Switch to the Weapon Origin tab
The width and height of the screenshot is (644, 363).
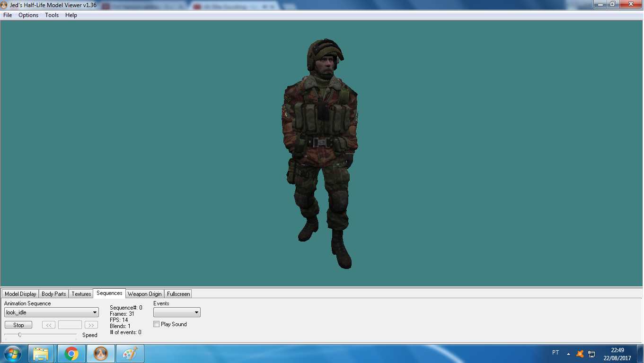[x=145, y=294]
